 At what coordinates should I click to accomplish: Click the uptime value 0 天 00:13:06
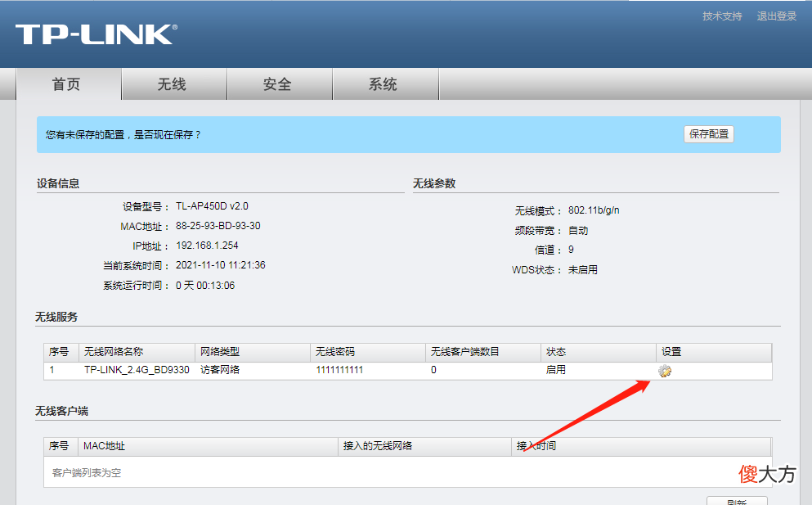tap(205, 285)
